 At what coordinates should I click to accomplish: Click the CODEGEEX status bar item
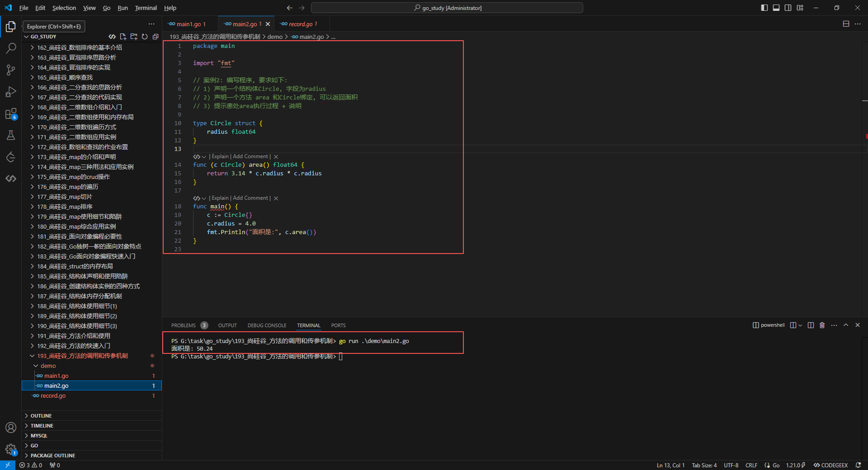(x=830, y=465)
